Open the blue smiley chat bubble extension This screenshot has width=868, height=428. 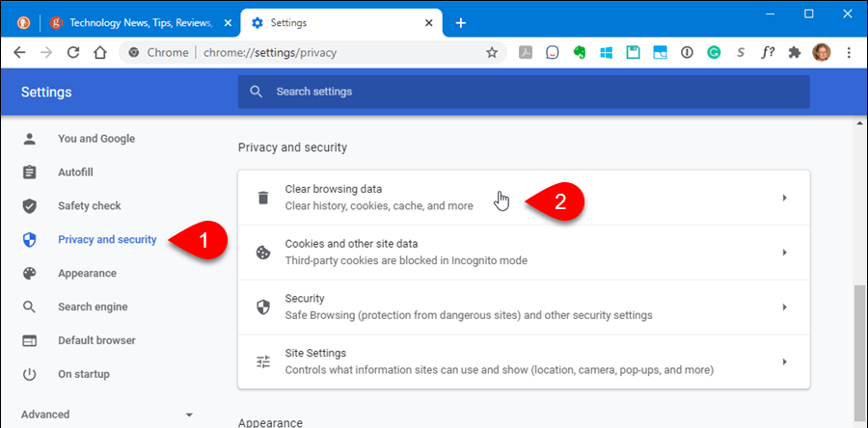point(553,52)
